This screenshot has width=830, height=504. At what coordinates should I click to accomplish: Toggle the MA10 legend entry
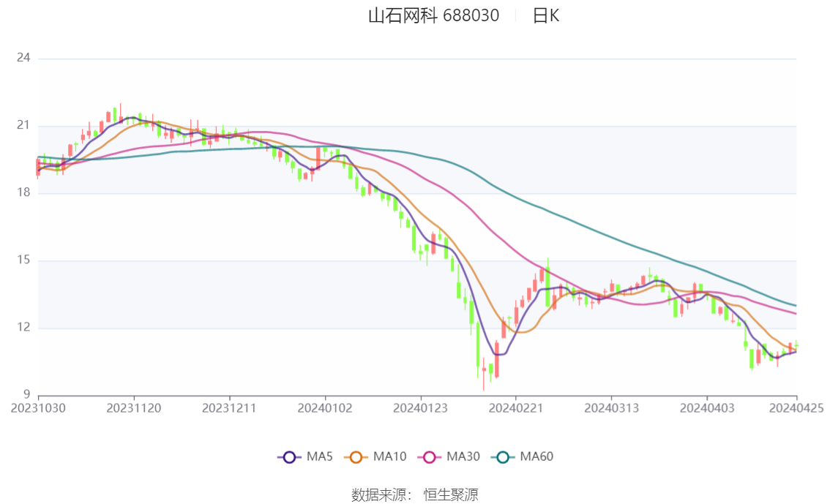(375, 457)
